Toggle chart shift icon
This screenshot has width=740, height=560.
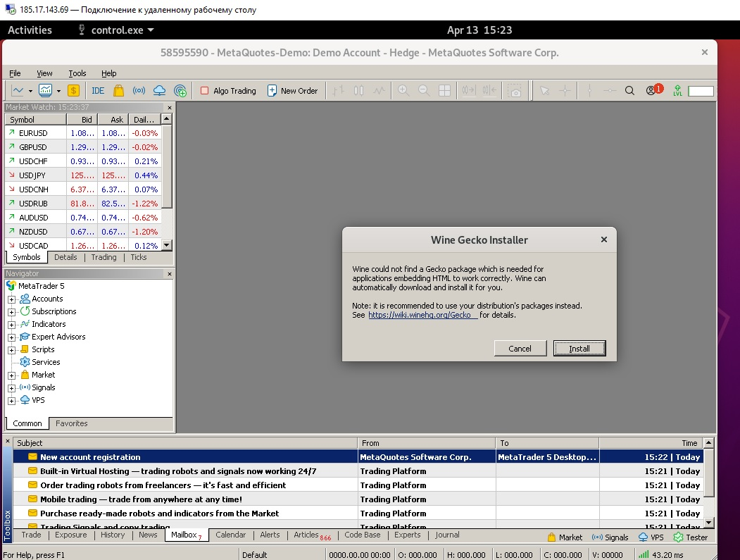tap(489, 90)
